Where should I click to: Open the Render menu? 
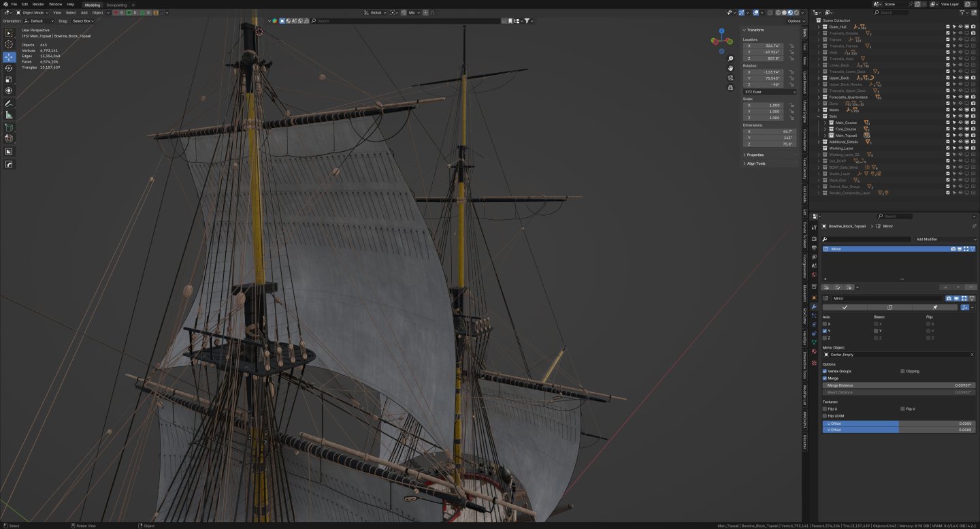tap(38, 4)
